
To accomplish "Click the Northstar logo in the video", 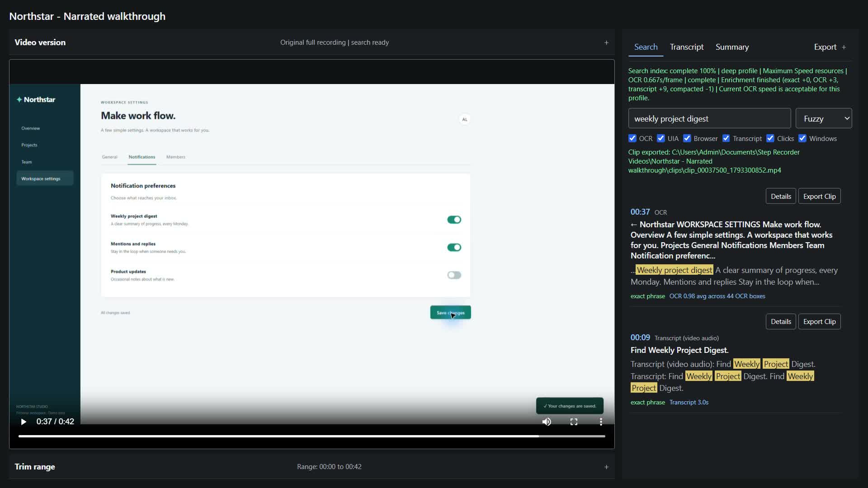I will 36,99.
